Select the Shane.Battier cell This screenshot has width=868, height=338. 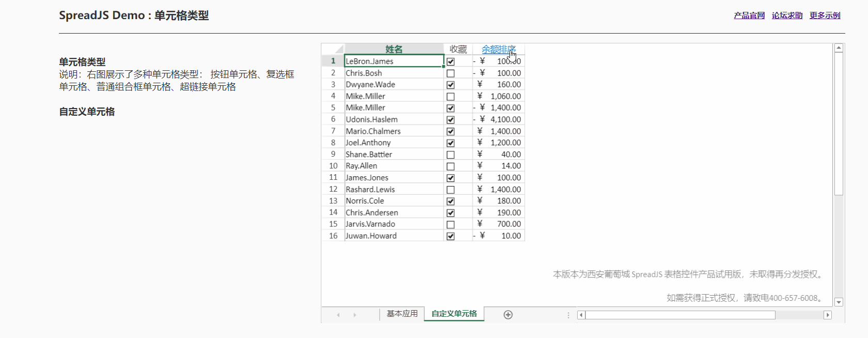(x=394, y=154)
